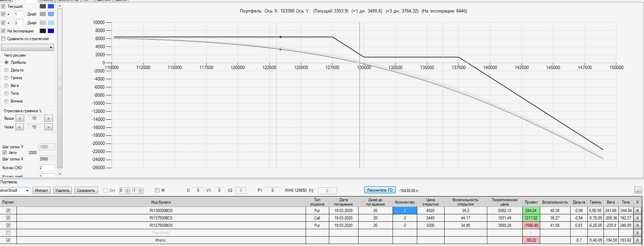Image resolution: width=644 pixels, height=246 pixels.
Task: Toggle the +3 Дней curve checkbox
Action: [3, 23]
